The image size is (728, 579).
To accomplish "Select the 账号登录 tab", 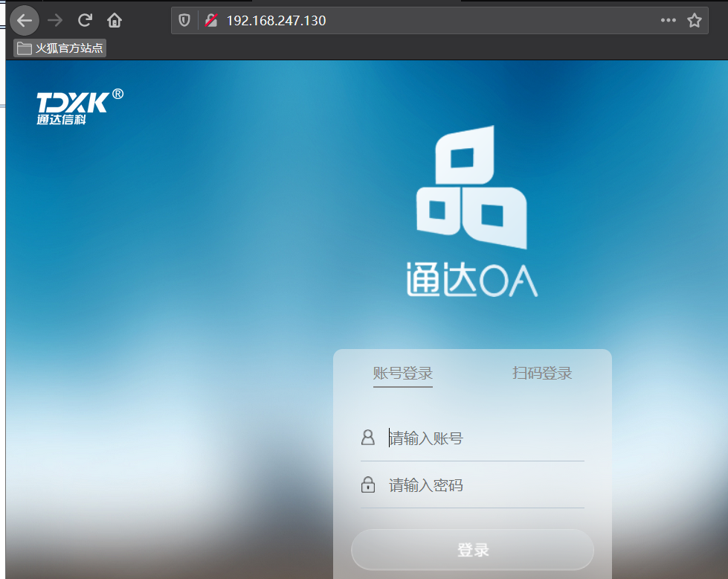I will (403, 374).
